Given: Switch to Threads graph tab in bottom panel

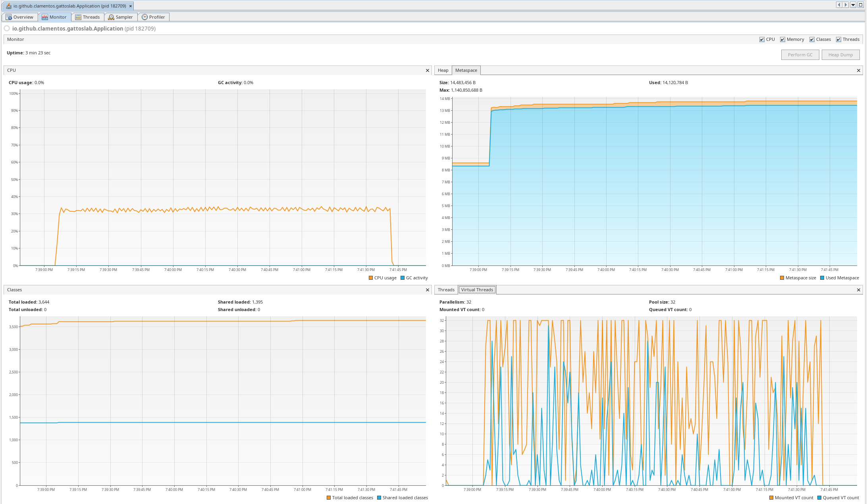Looking at the screenshot, I should point(446,290).
